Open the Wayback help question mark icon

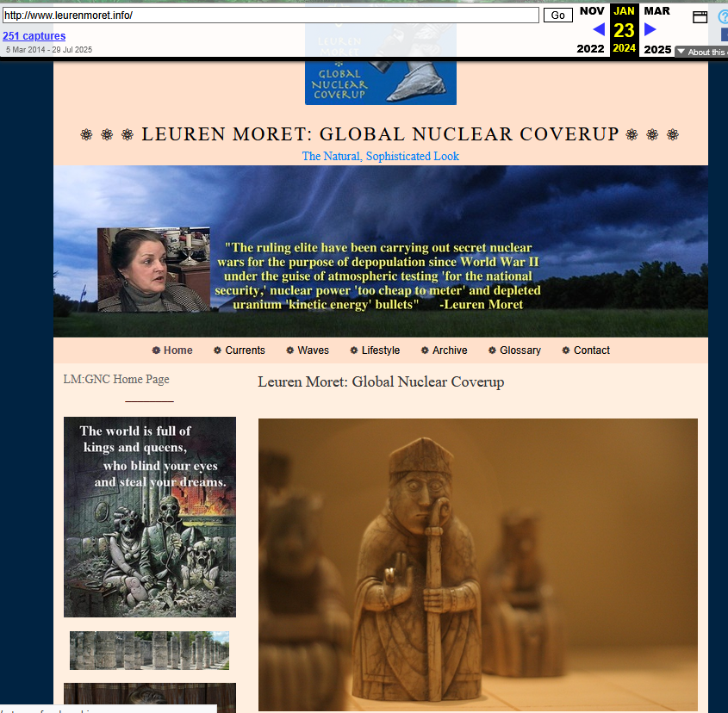click(x=723, y=16)
